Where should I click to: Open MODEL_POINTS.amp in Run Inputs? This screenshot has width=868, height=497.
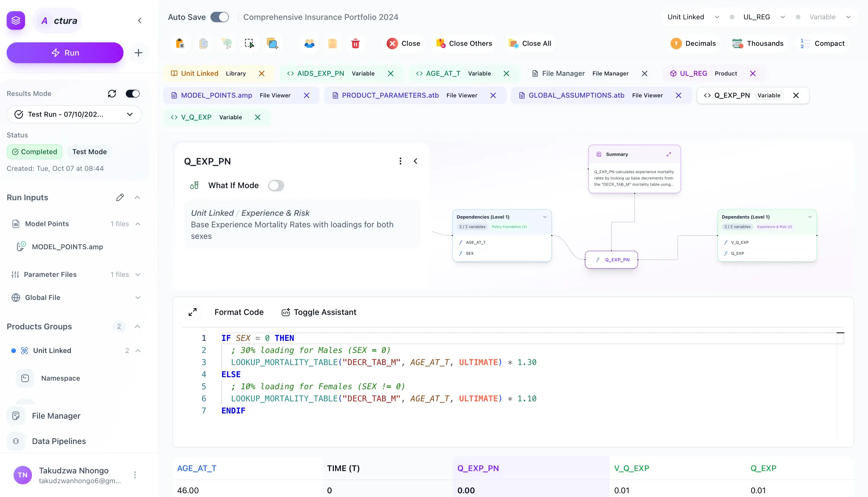68,247
